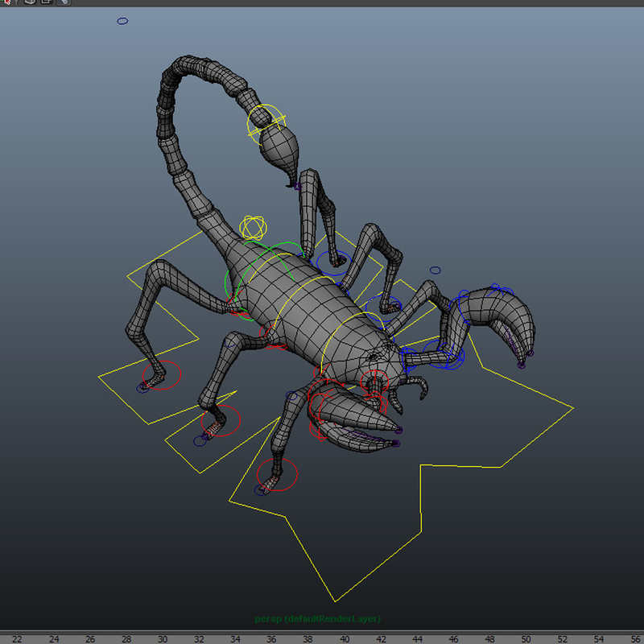Click the image plane icon in the top toolbar

point(45,4)
